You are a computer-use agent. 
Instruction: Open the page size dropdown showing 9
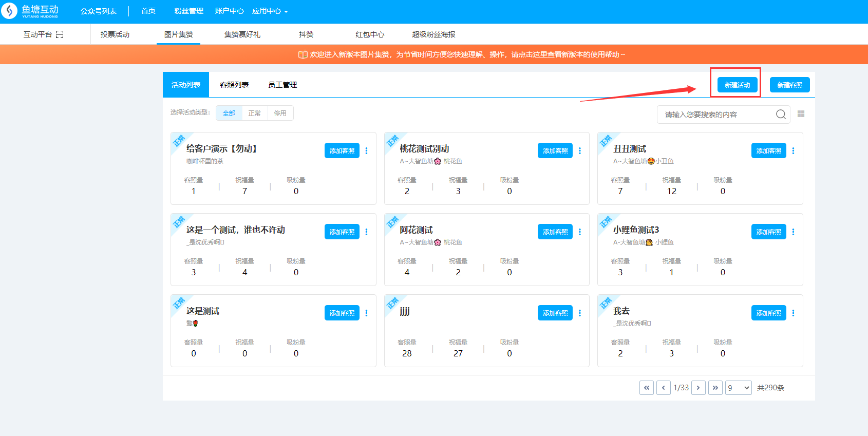[x=739, y=388]
